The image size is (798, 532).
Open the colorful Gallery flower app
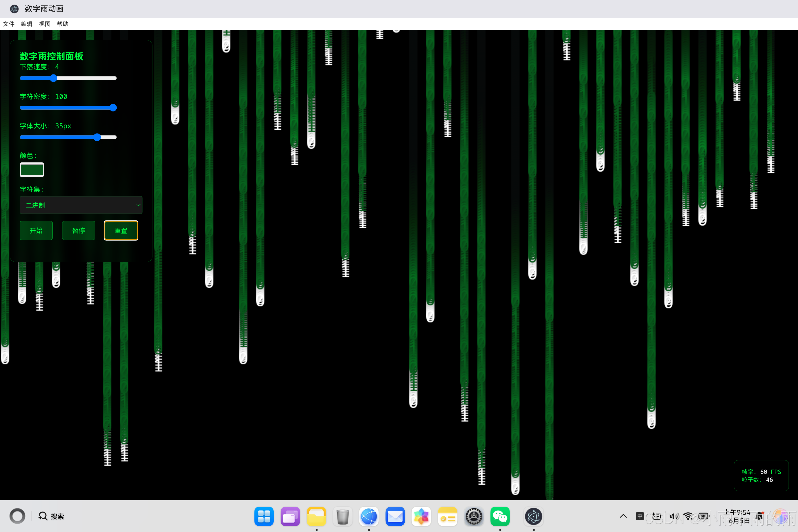tap(421, 516)
